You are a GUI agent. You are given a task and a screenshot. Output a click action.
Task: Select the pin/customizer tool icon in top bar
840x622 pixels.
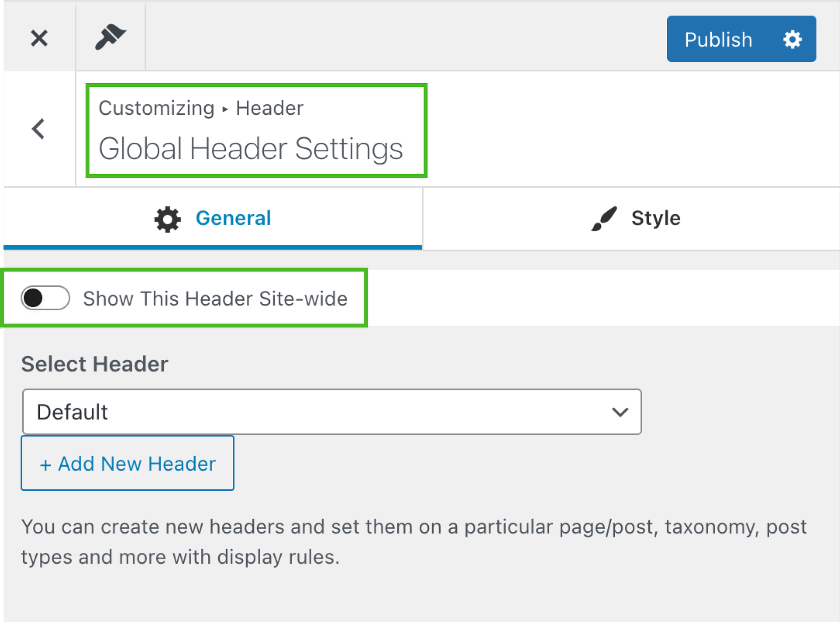point(110,38)
